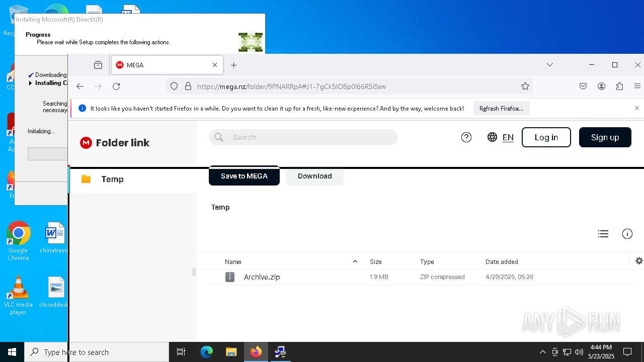This screenshot has height=362, width=644.
Task: Go back in Firefox
Action: [x=80, y=86]
